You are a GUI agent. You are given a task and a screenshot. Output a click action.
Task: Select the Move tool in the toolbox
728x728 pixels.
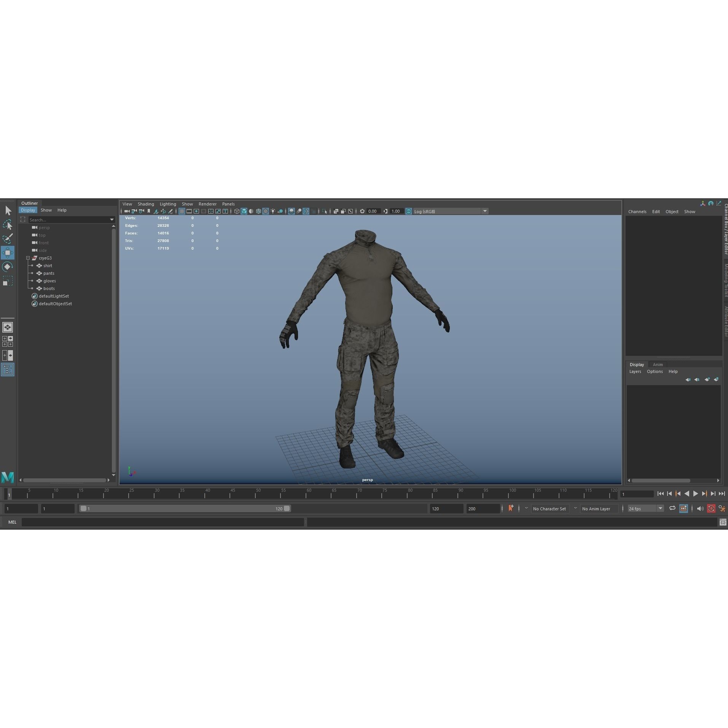8,252
